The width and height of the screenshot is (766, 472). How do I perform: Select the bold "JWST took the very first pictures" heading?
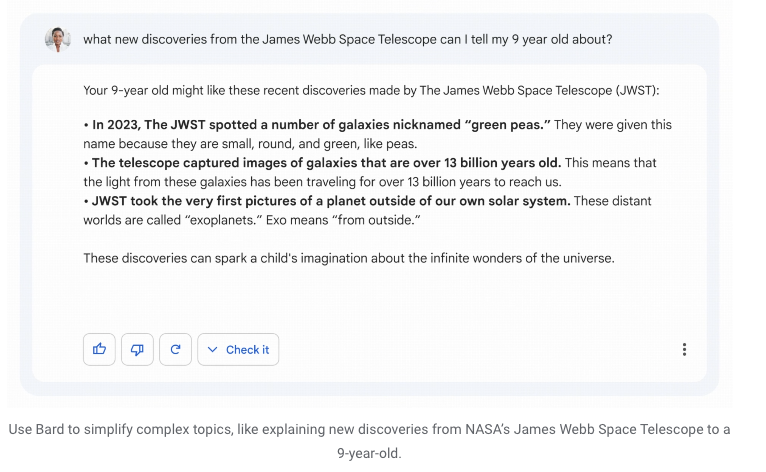pos(331,201)
